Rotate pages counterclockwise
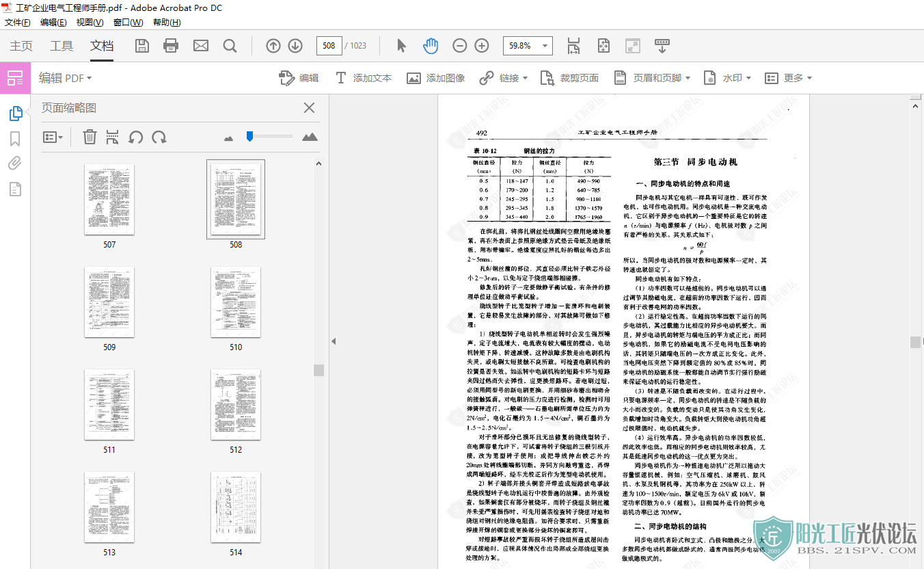The image size is (924, 569). tap(136, 137)
